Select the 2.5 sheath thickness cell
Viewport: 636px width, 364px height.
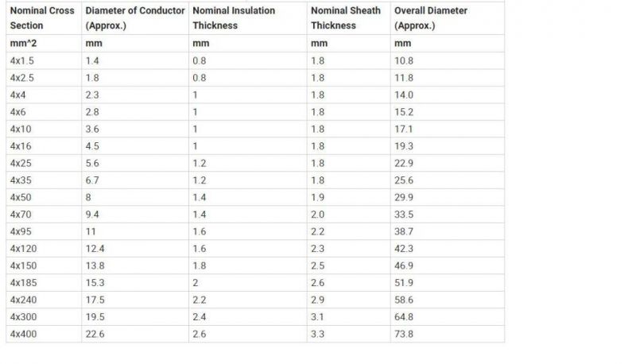[348, 265]
